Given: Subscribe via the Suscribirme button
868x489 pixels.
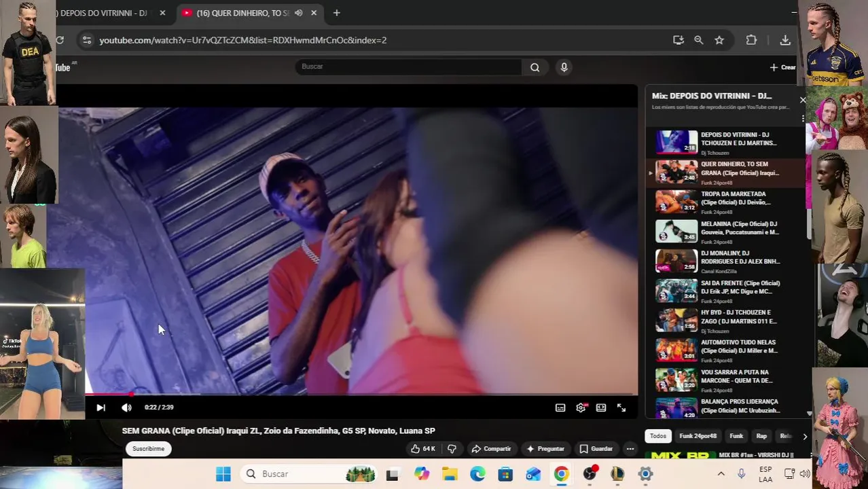Looking at the screenshot, I should tap(149, 449).
